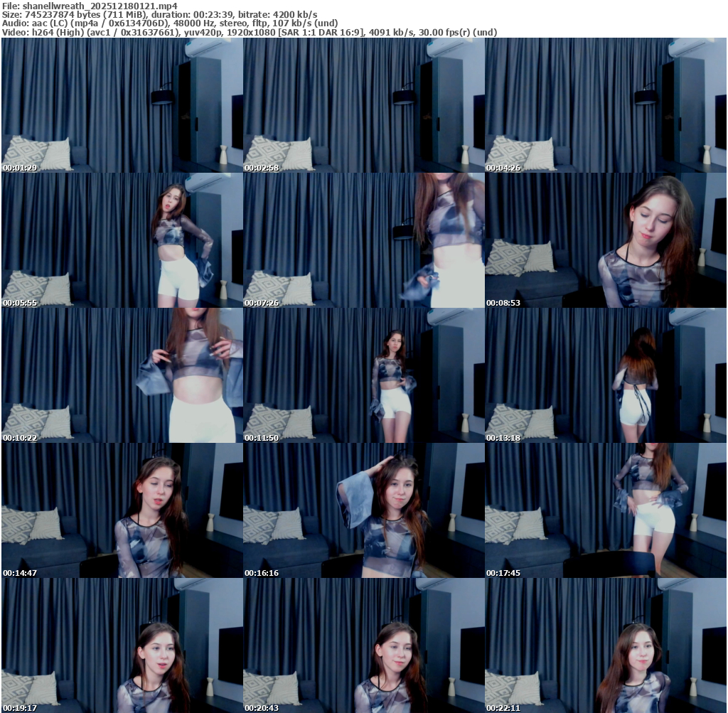The height and width of the screenshot is (713, 728).
Task: Select the thumbnail frame at 00:04:26
Action: [x=606, y=105]
